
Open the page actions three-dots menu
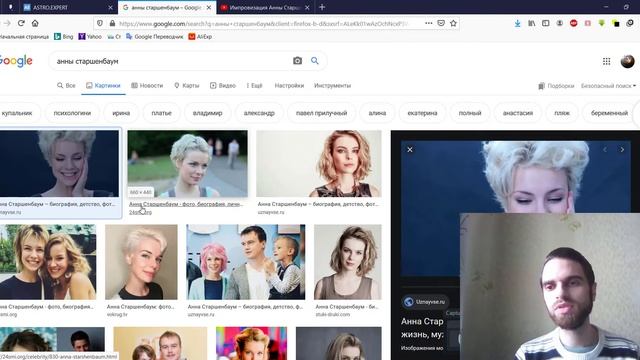pyautogui.click(x=429, y=23)
